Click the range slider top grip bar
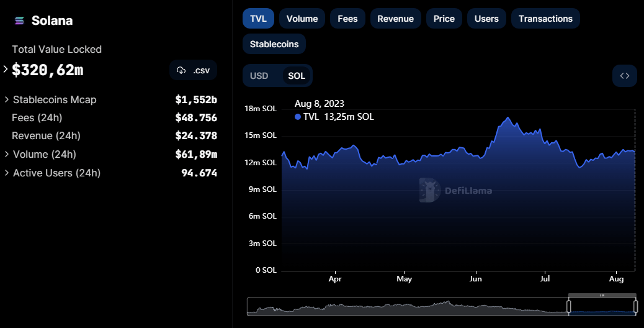 click(x=602, y=295)
